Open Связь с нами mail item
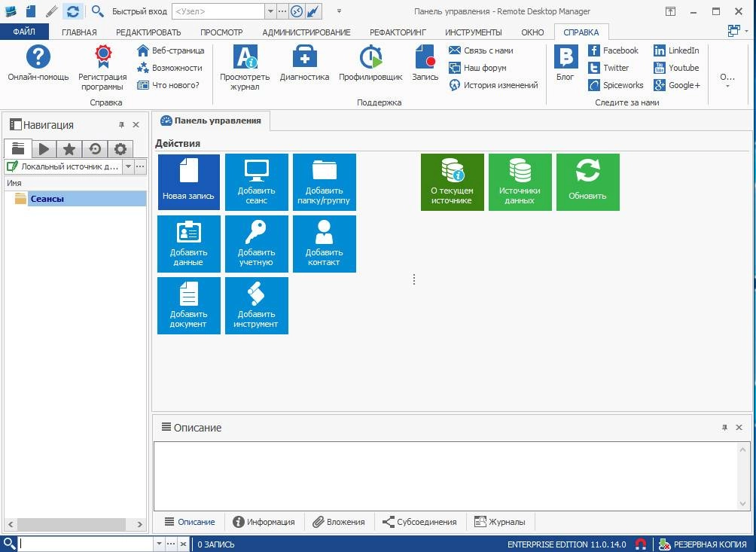The width and height of the screenshot is (756, 552). [x=480, y=50]
